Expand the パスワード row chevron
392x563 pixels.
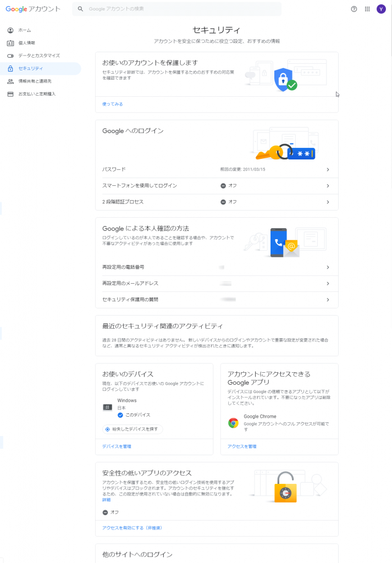click(328, 169)
